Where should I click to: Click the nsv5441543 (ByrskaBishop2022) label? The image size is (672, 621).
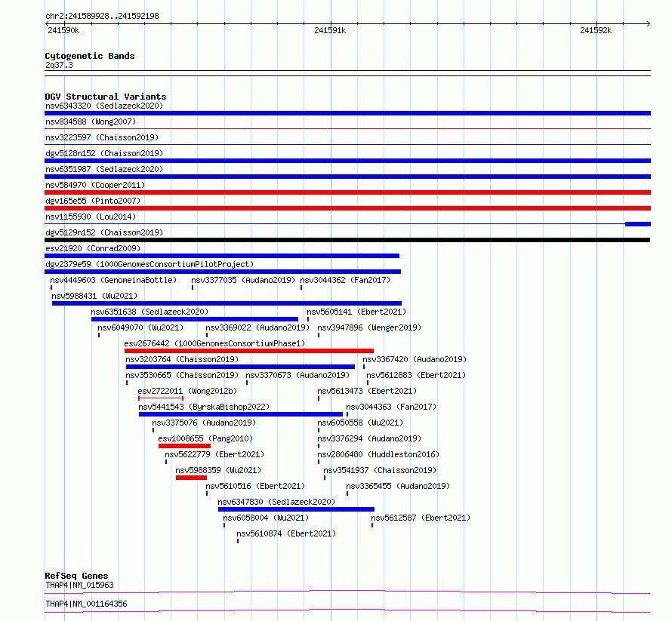coord(204,407)
